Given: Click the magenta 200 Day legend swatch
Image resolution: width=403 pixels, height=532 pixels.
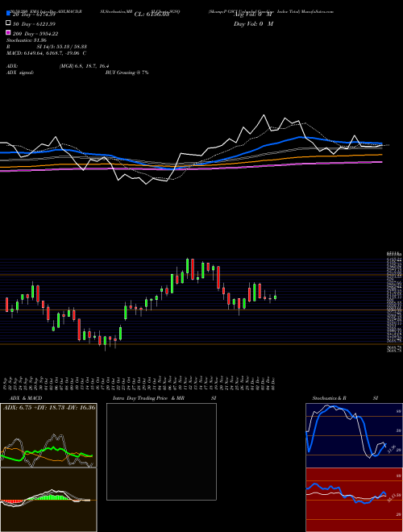Looking at the screenshot, I should pos(9,33).
